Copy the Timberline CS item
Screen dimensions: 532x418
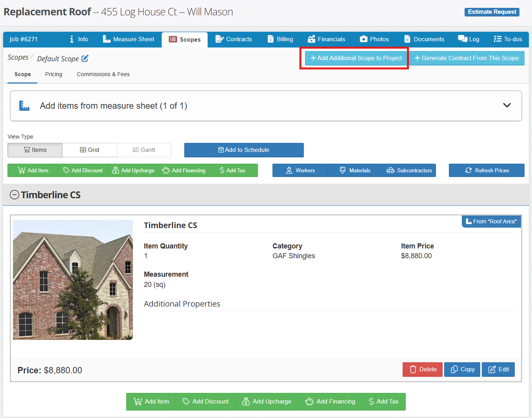[x=462, y=369]
